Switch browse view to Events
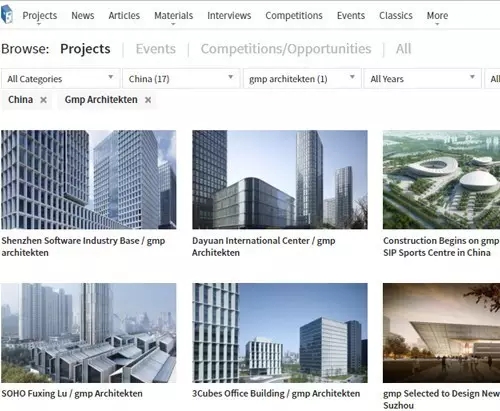500x411 pixels. [156, 49]
